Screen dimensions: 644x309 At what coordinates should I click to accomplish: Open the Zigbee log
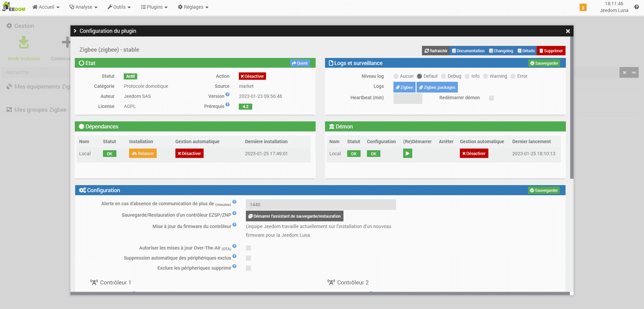[x=404, y=87]
